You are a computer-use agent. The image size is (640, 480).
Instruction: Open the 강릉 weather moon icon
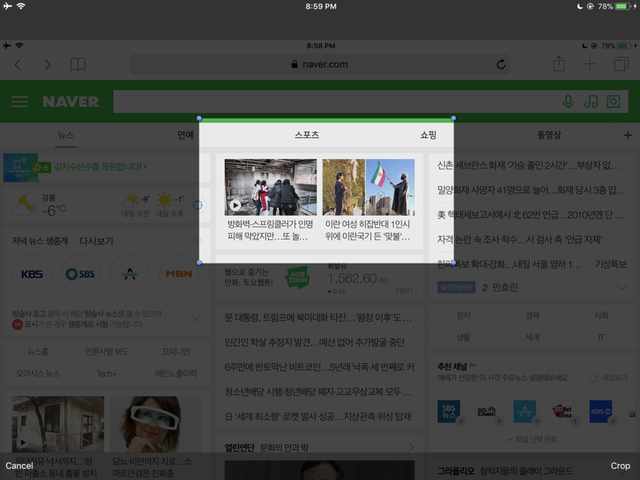24,204
